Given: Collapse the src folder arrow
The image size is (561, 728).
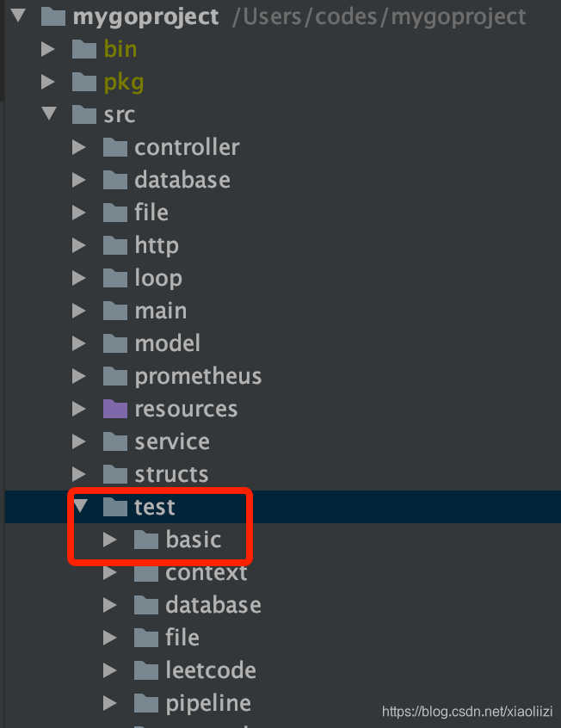Looking at the screenshot, I should 49,114.
